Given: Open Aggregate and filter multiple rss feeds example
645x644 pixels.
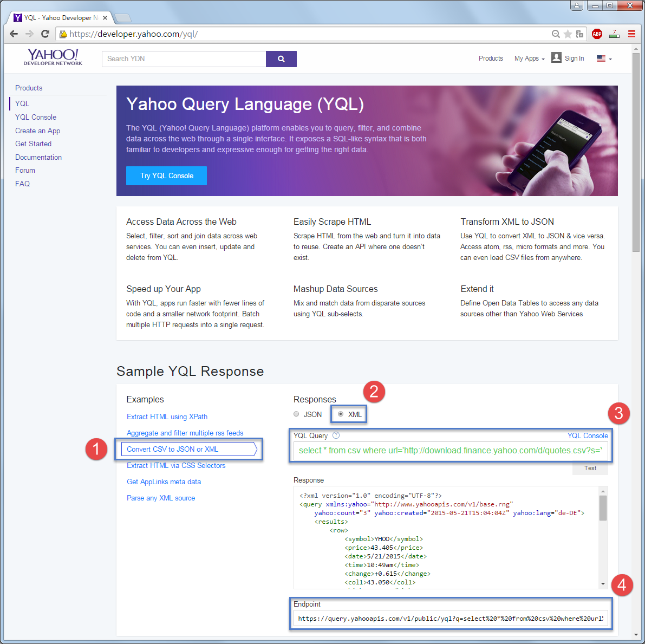Looking at the screenshot, I should click(x=185, y=433).
